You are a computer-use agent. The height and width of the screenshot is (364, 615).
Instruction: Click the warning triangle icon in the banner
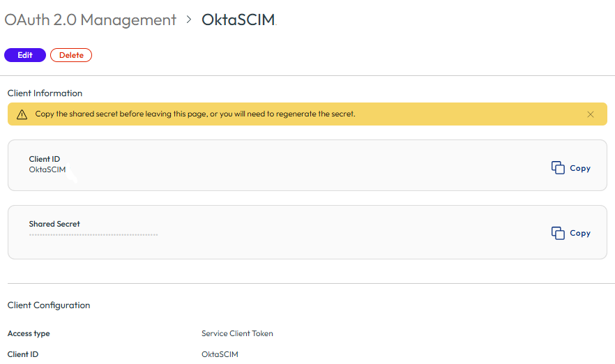click(x=22, y=114)
